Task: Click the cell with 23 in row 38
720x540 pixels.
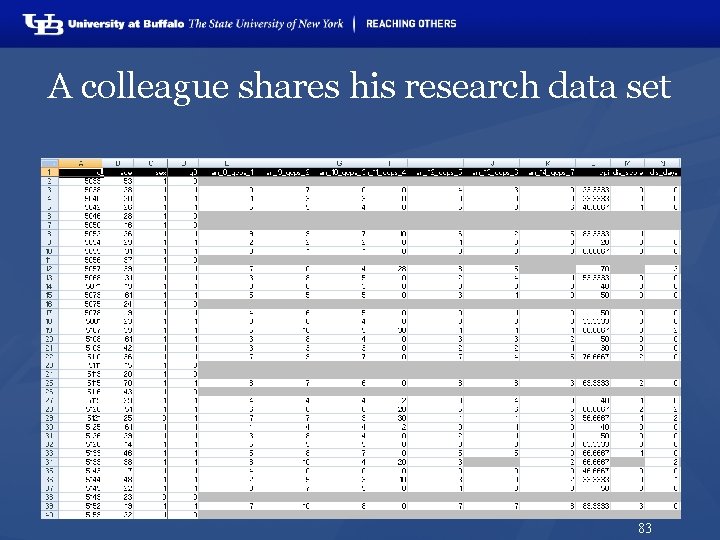Action: [118, 497]
